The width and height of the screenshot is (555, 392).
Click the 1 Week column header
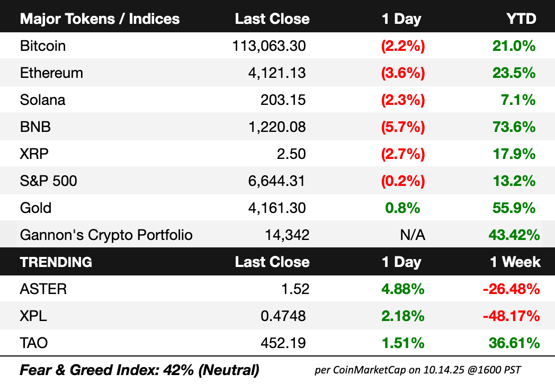tap(515, 262)
